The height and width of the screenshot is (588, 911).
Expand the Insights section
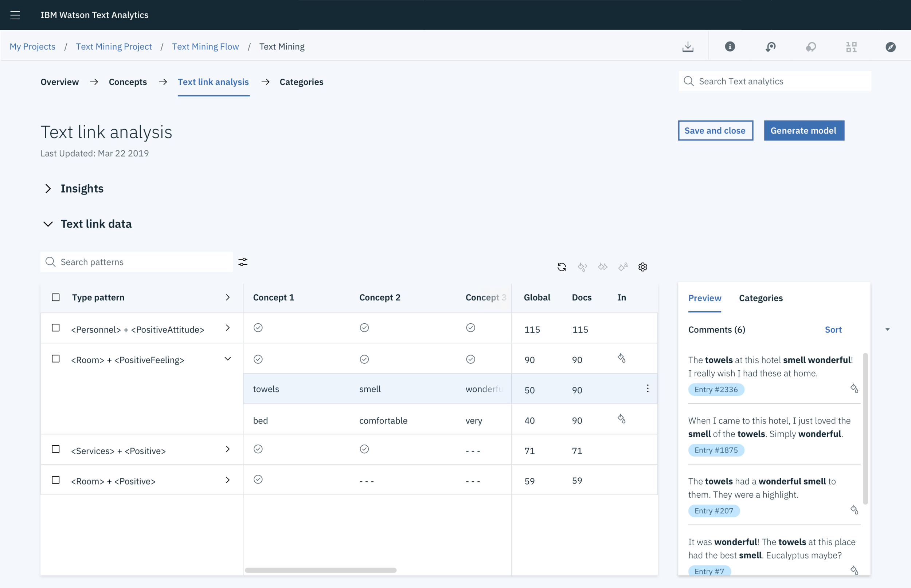pyautogui.click(x=48, y=189)
